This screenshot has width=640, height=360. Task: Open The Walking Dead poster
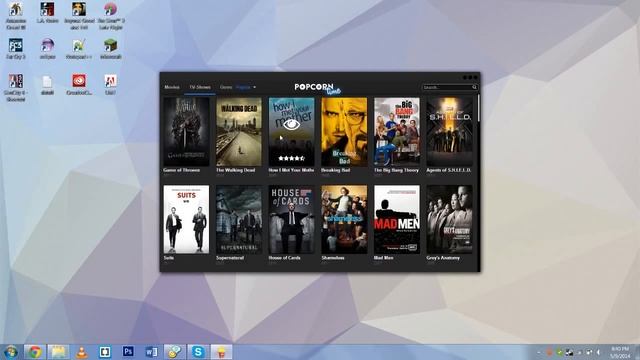pos(239,131)
